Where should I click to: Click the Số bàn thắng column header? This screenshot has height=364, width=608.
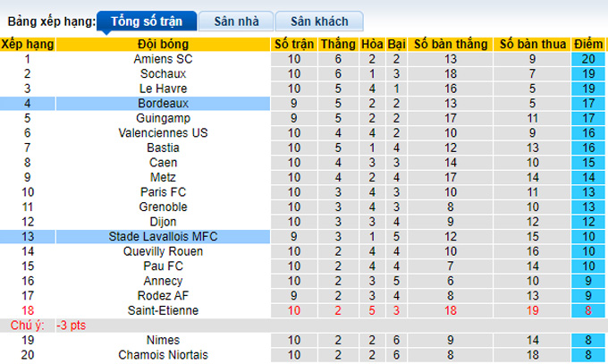coord(451,44)
